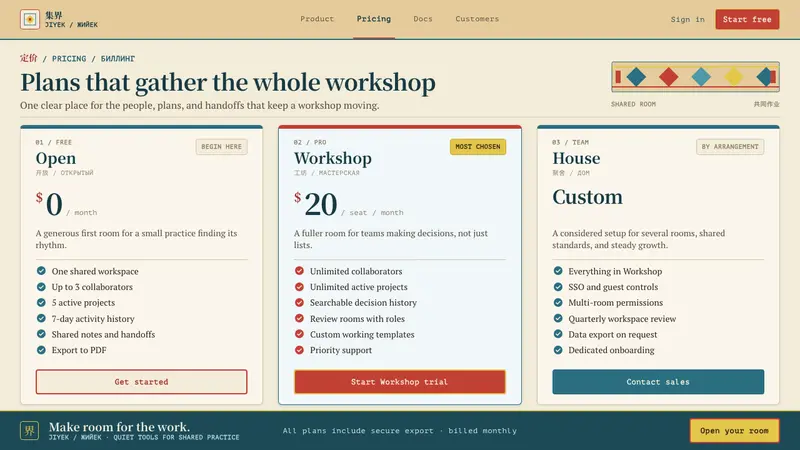Click Get started on the Open plan
800x450 pixels.
coord(141,382)
